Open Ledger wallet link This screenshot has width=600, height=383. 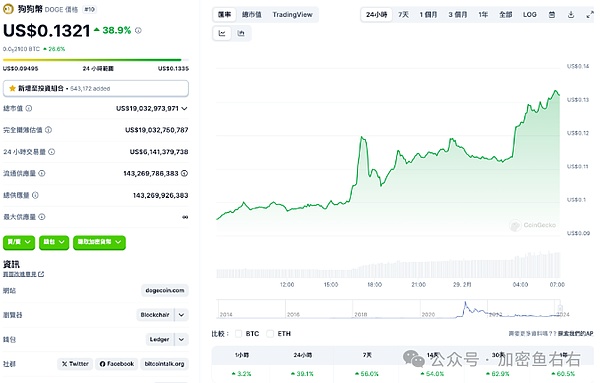tap(160, 339)
